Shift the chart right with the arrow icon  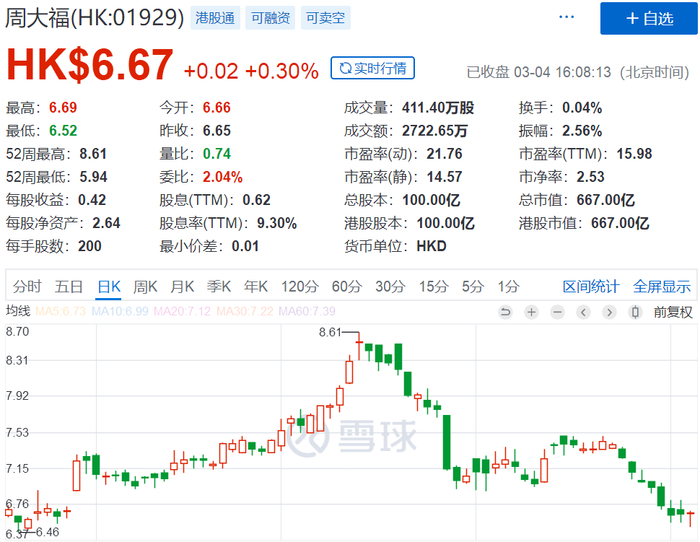click(x=609, y=312)
